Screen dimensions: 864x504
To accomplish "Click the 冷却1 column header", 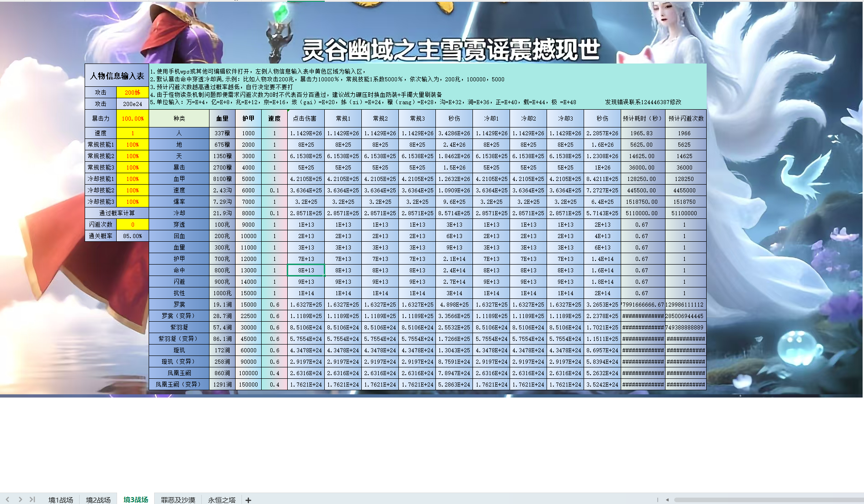I will click(x=491, y=118).
